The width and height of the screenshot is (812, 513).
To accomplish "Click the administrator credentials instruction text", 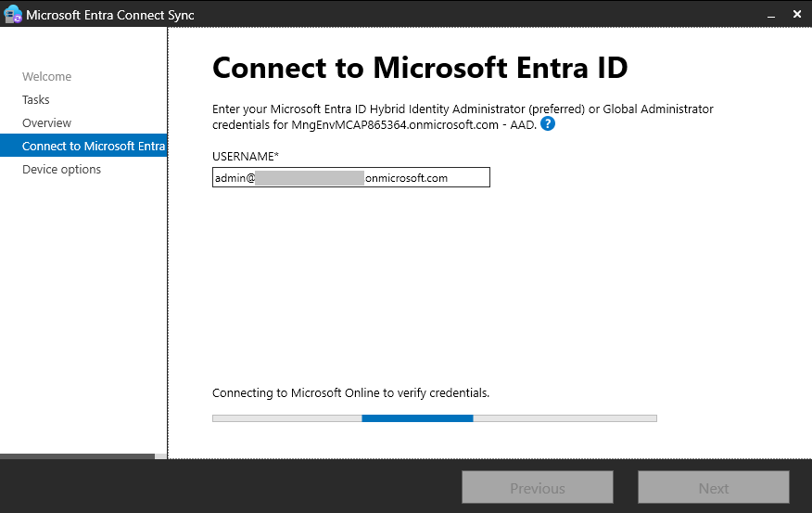I will [463, 117].
